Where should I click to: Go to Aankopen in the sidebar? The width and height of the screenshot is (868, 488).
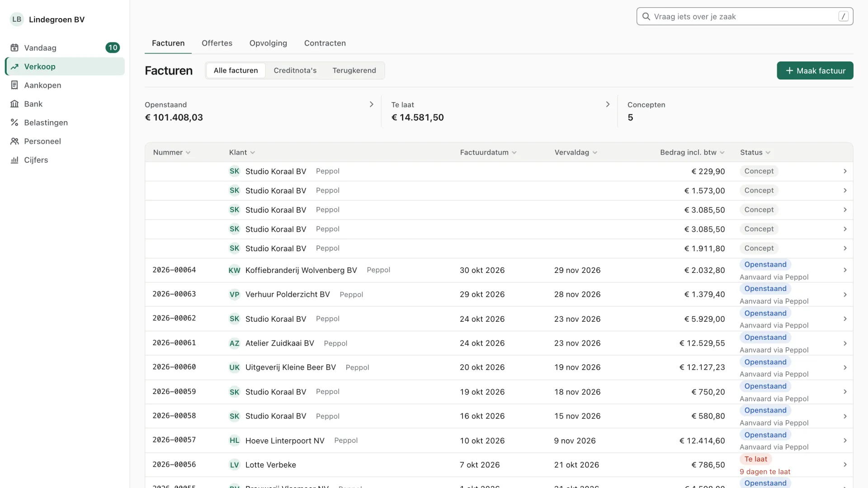pos(65,85)
